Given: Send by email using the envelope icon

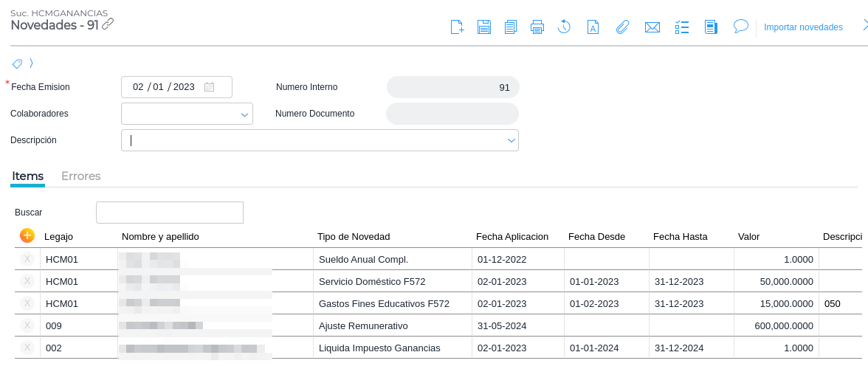Looking at the screenshot, I should [x=652, y=27].
